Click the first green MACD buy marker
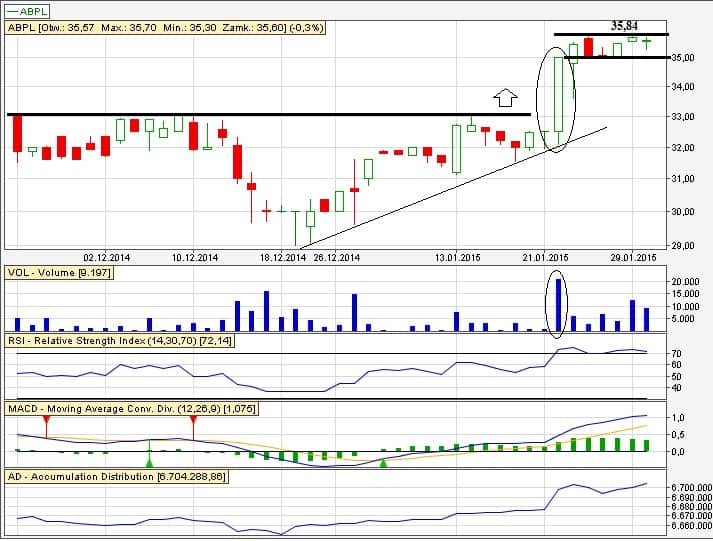Viewport: 713px width, 541px height. [x=149, y=462]
